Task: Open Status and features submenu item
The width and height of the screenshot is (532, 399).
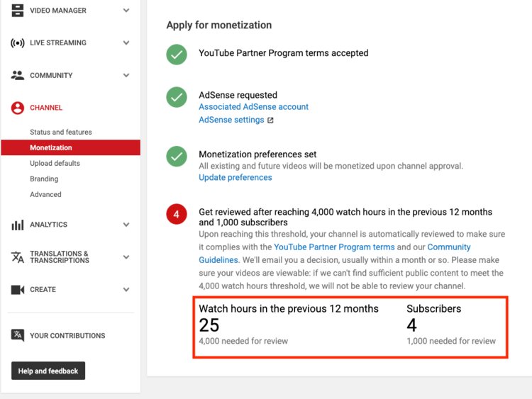Action: [61, 133]
